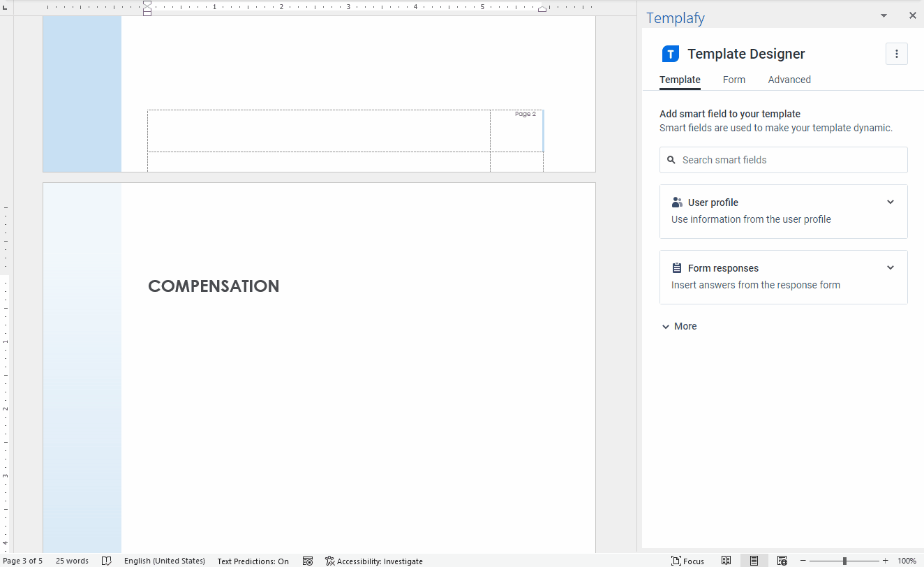The width and height of the screenshot is (924, 567).
Task: Toggle Focus mode in the status bar
Action: click(x=688, y=561)
